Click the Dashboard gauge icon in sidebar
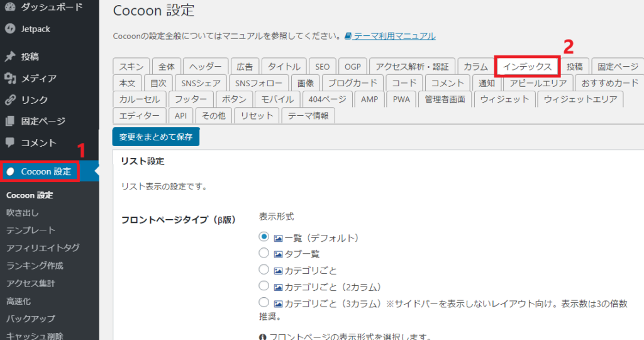644x340 pixels. [x=10, y=6]
